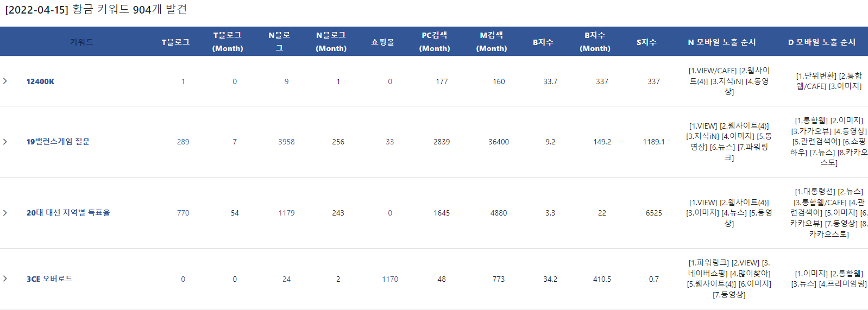This screenshot has width=868, height=310.
Task: Open the 12400K keyword link
Action: coord(40,81)
